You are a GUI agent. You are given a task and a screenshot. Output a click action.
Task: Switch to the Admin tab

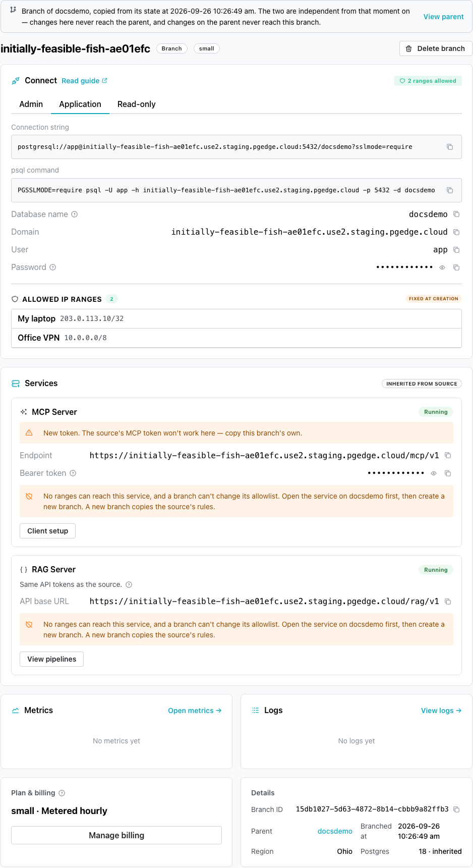pos(31,104)
